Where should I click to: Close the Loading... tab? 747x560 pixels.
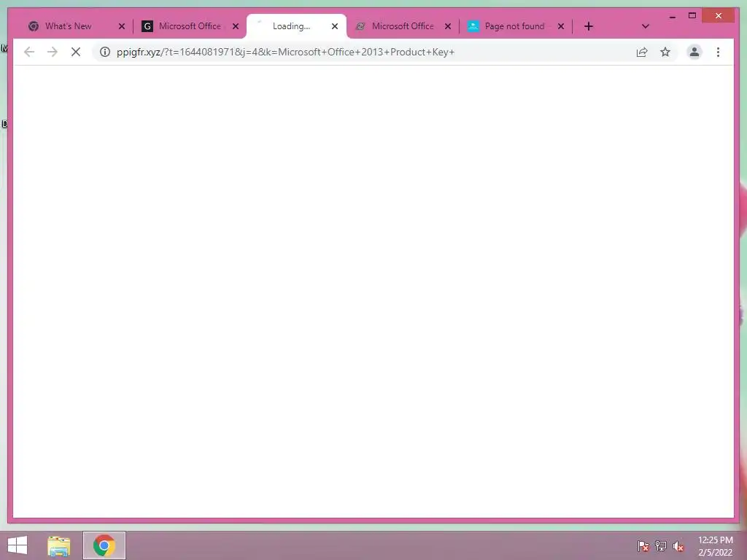tap(334, 26)
